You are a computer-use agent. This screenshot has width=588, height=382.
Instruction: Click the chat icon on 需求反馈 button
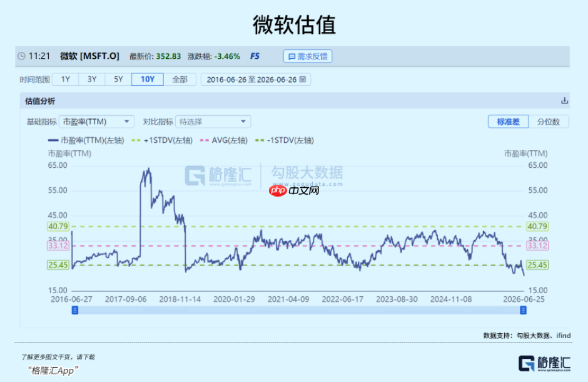click(291, 56)
